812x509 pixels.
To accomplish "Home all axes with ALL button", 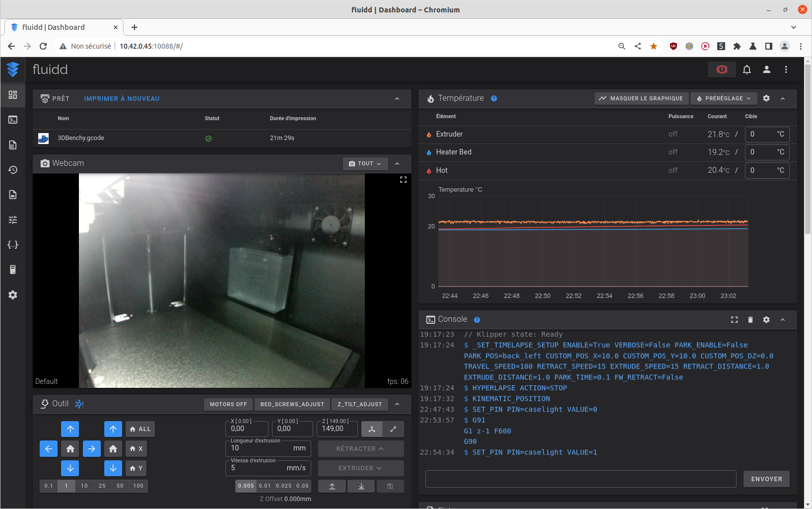I will (x=140, y=429).
